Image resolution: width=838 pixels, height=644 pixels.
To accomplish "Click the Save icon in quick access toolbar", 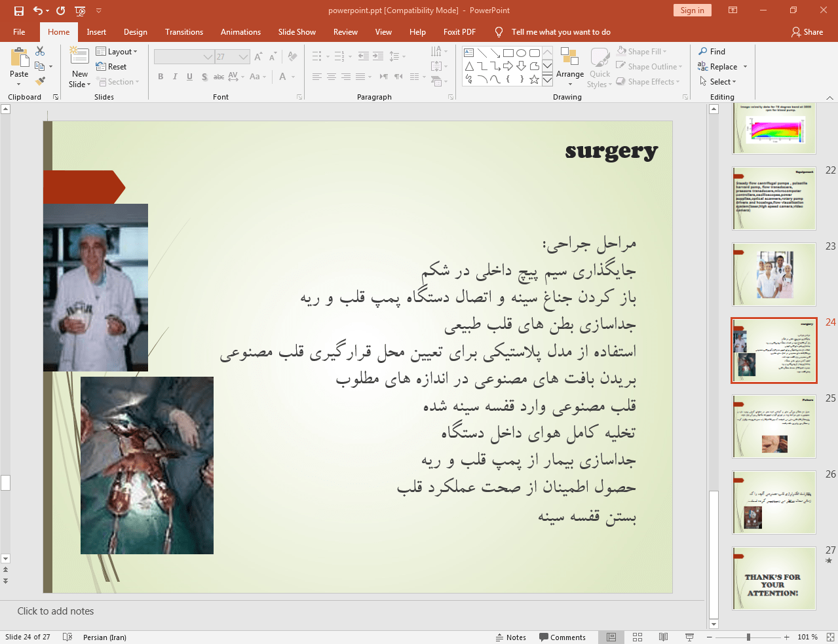I will pos(19,10).
